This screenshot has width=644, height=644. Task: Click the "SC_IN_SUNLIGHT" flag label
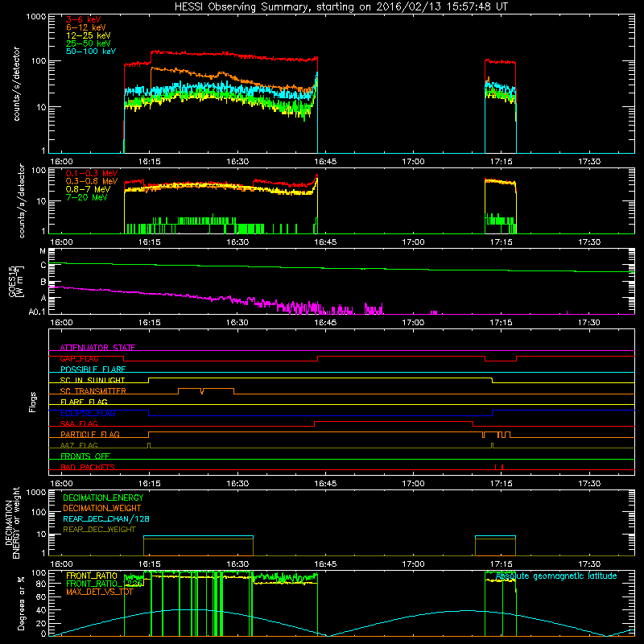coord(93,380)
